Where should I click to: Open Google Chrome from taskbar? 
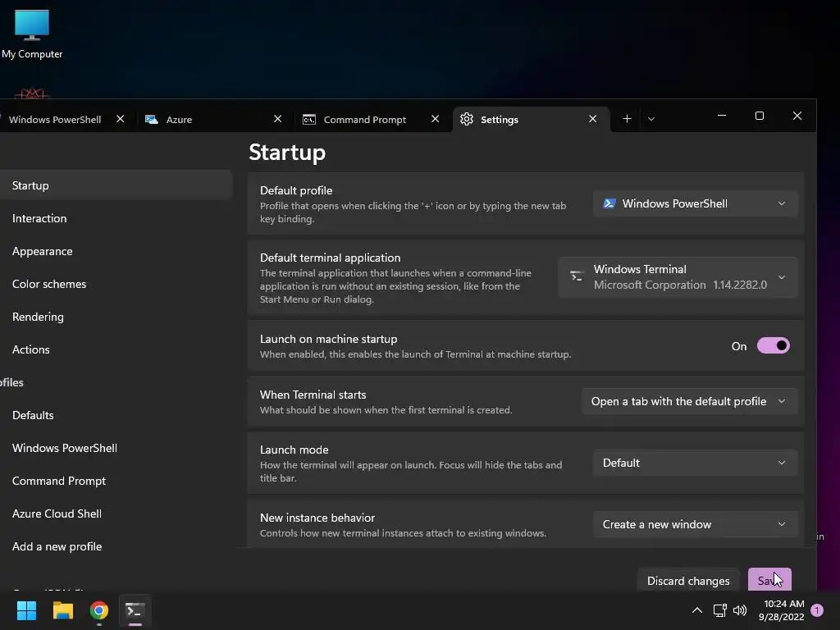pos(99,610)
